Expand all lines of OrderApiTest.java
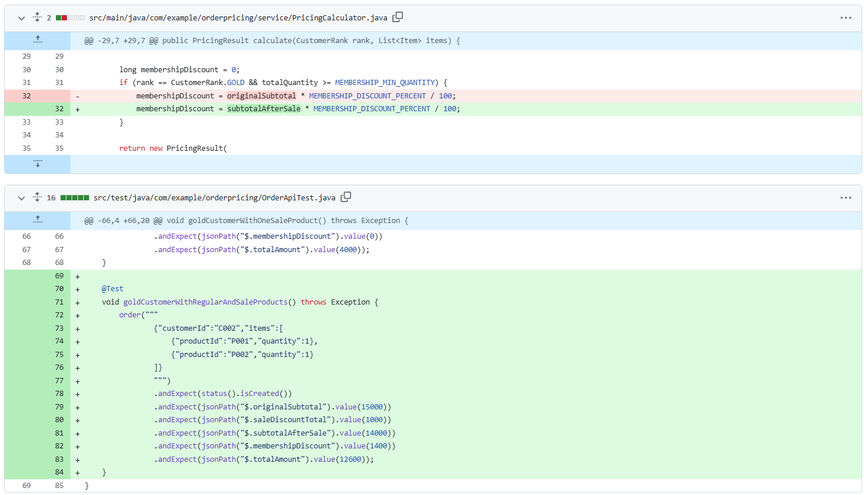868x495 pixels. pyautogui.click(x=37, y=197)
